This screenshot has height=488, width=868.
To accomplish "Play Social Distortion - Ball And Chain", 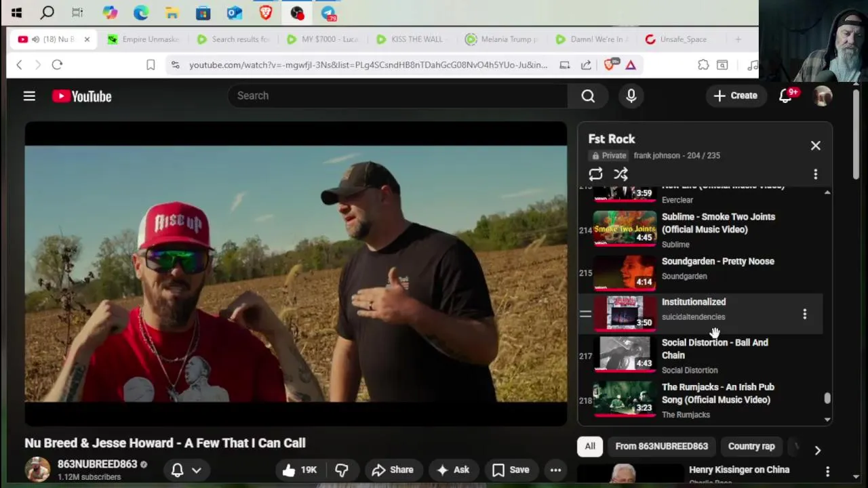I will tap(715, 348).
